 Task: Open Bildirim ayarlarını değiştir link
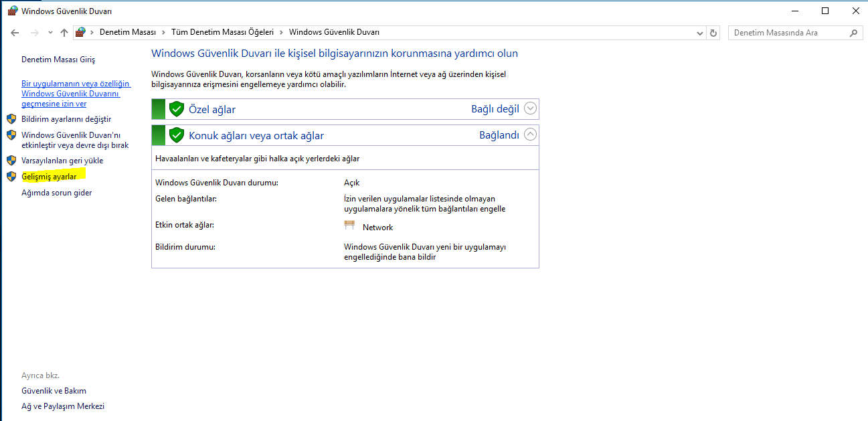pyautogui.click(x=66, y=119)
